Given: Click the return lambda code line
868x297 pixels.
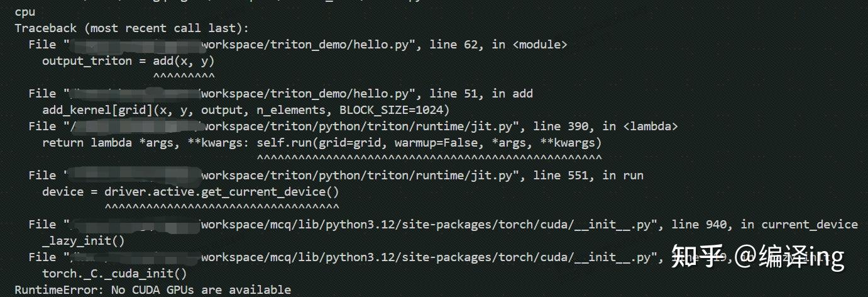Looking at the screenshot, I should coord(321,143).
